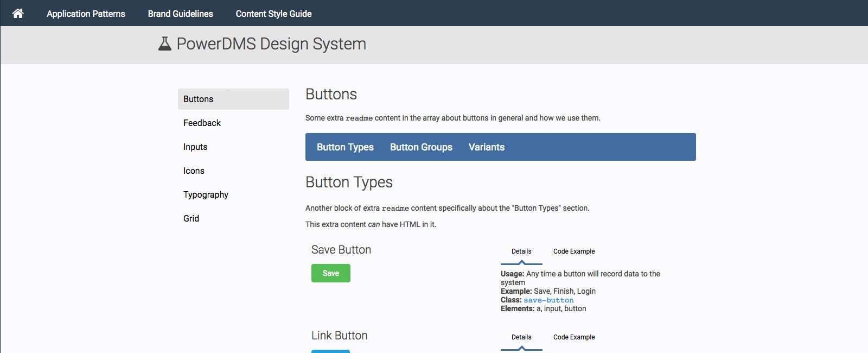Jump to the Button Groups section
The image size is (868, 353).
421,147
